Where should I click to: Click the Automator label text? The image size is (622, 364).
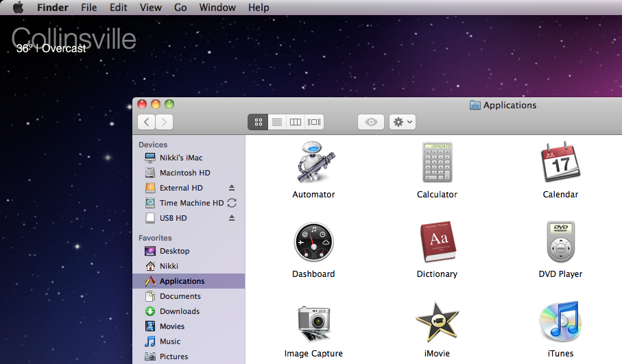(x=314, y=194)
